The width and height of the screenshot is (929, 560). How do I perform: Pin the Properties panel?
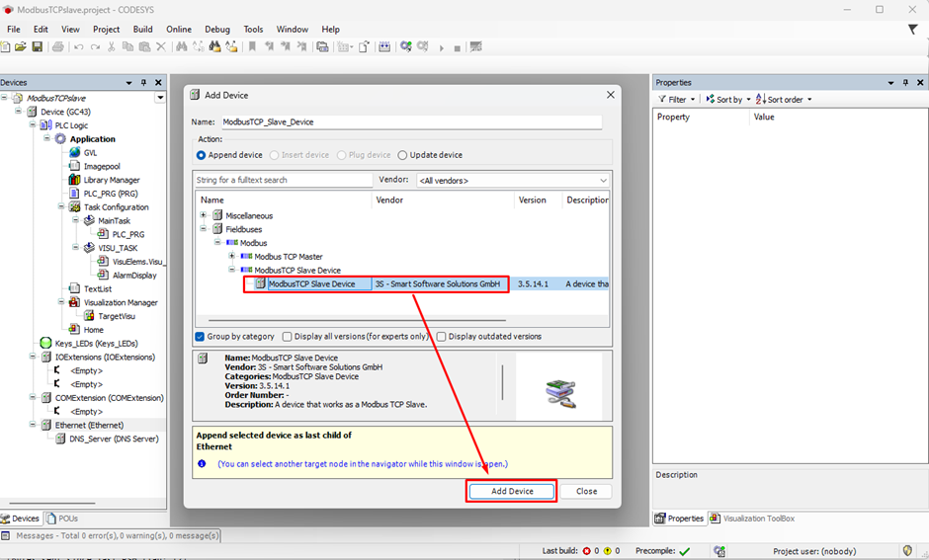905,82
